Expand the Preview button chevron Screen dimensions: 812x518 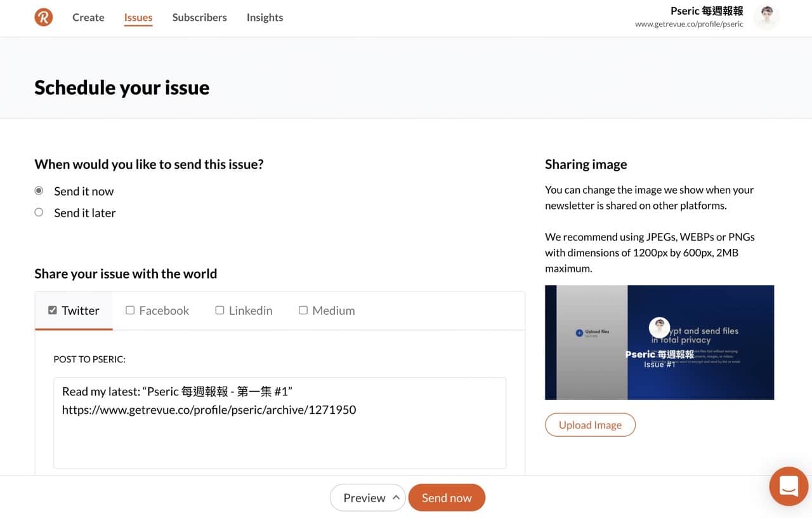pyautogui.click(x=396, y=498)
